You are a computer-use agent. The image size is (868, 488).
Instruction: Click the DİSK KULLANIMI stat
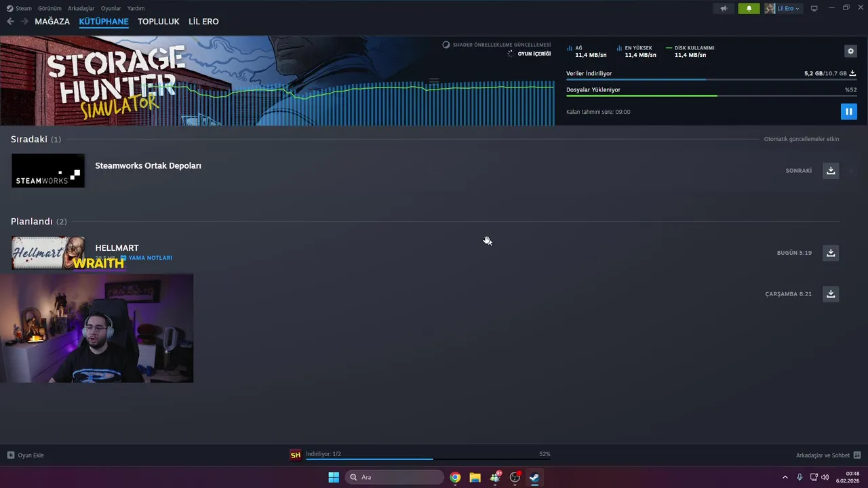690,52
